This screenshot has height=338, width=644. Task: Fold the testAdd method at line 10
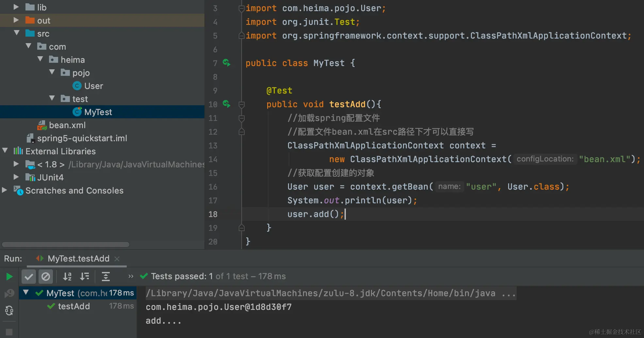[242, 105]
